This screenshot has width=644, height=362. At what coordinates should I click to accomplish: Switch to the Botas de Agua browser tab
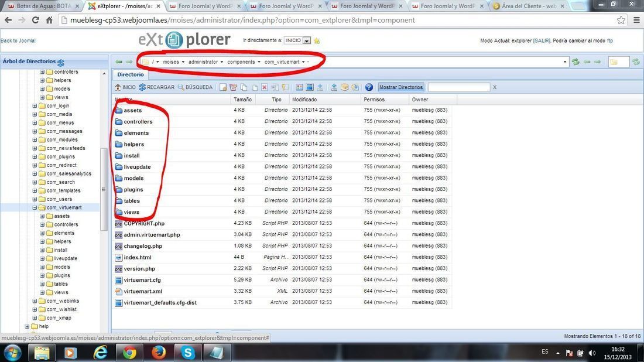pyautogui.click(x=44, y=6)
